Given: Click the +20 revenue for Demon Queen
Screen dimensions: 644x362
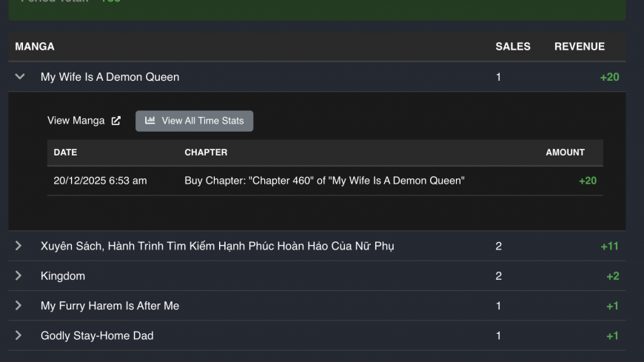Looking at the screenshot, I should [609, 77].
